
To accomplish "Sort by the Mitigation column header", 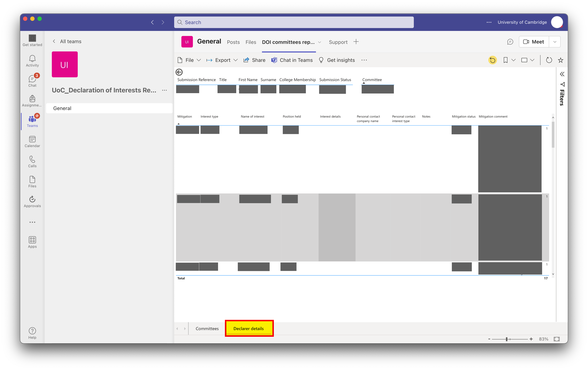I will pyautogui.click(x=185, y=117).
